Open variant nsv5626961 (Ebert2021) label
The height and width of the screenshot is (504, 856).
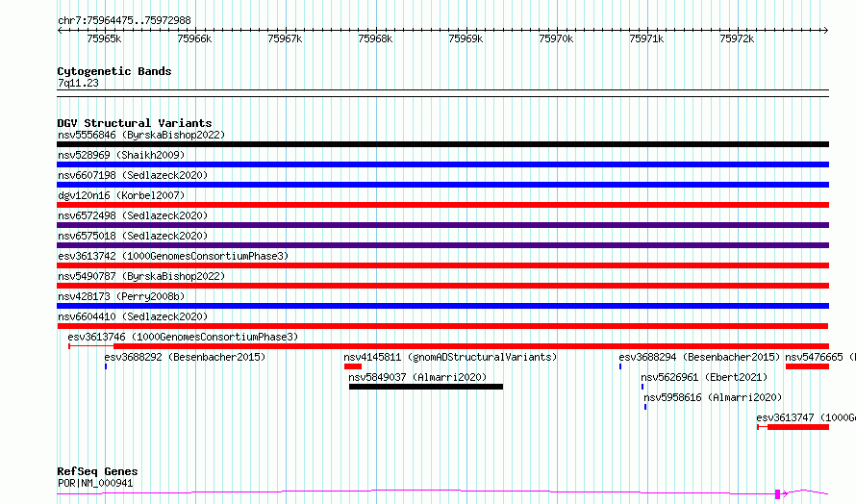(x=704, y=377)
